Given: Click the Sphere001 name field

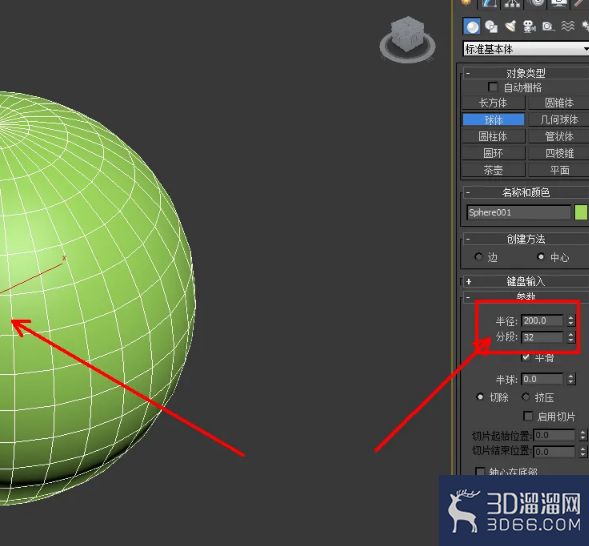Looking at the screenshot, I should click(x=519, y=213).
